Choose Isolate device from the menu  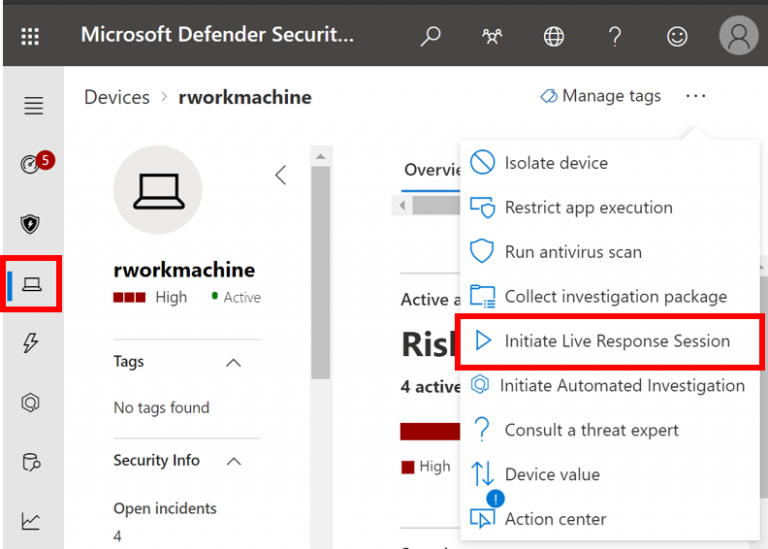click(x=555, y=163)
